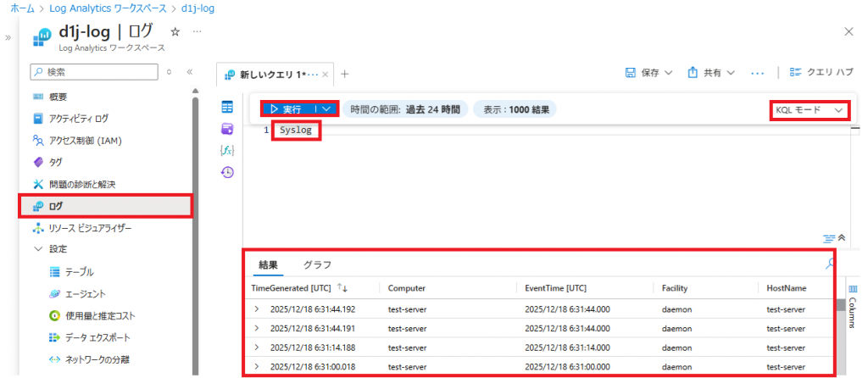The image size is (868, 378).
Task: Switch to the グラフ tab
Action: pos(317,264)
